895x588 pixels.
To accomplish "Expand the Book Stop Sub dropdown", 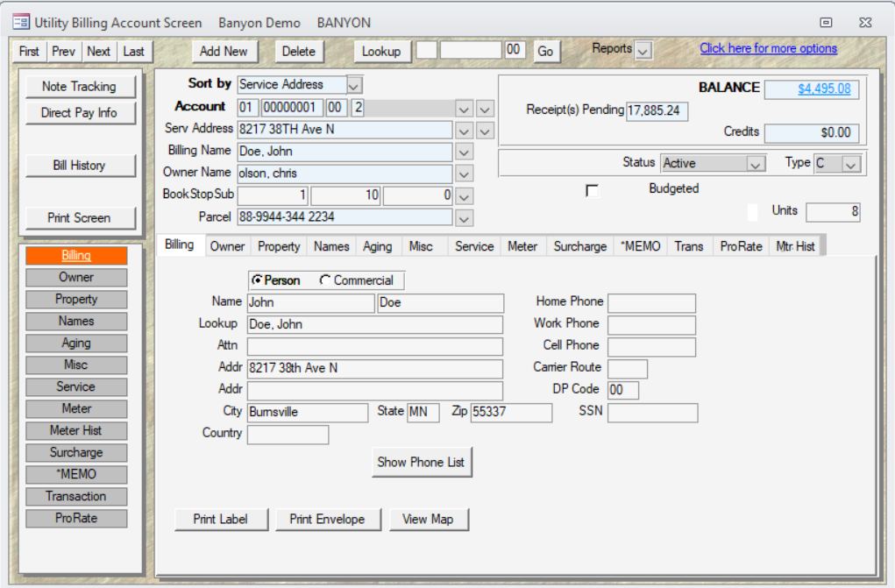I will coord(464,196).
